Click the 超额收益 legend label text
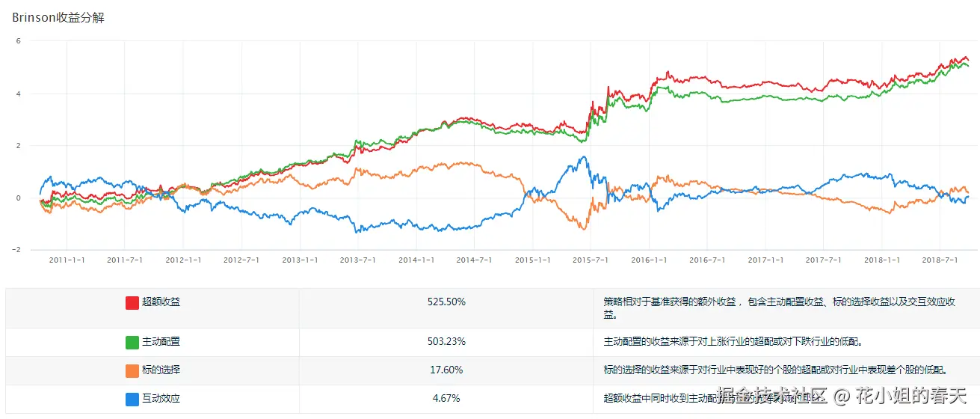The height and width of the screenshot is (419, 980). tap(161, 302)
